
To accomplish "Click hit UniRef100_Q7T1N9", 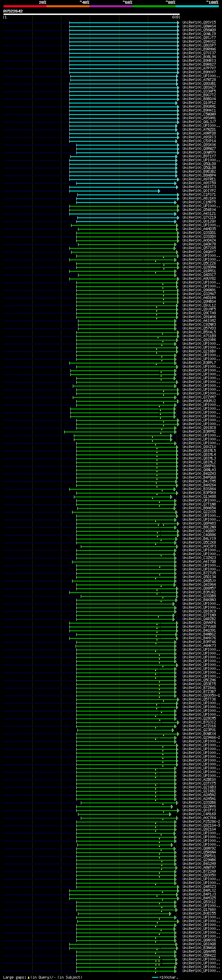I will click(x=199, y=615).
